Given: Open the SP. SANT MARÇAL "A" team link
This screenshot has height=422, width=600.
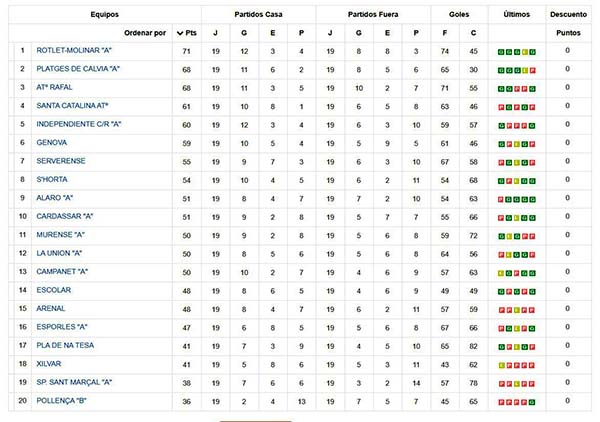Looking at the screenshot, I should pyautogui.click(x=74, y=382).
